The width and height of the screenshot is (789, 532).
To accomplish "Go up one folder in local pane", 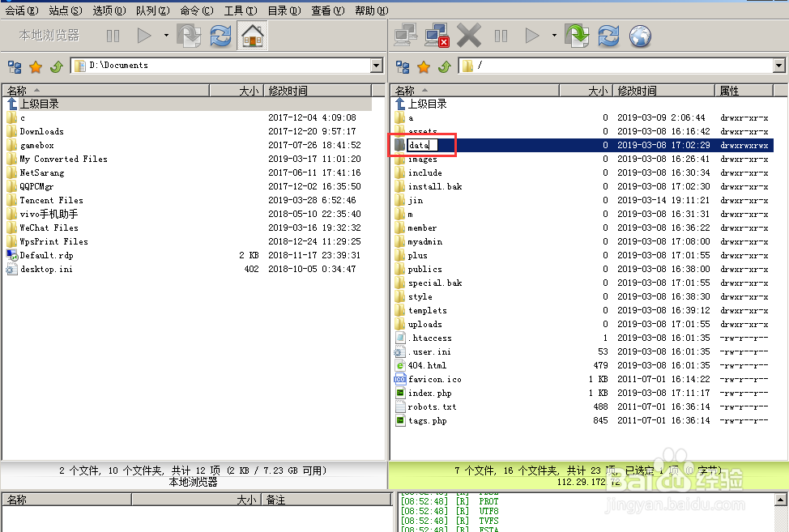I will click(x=56, y=66).
